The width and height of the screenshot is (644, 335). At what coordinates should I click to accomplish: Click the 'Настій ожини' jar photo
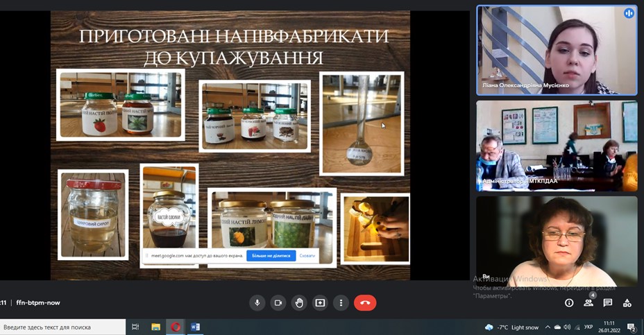[x=169, y=216]
